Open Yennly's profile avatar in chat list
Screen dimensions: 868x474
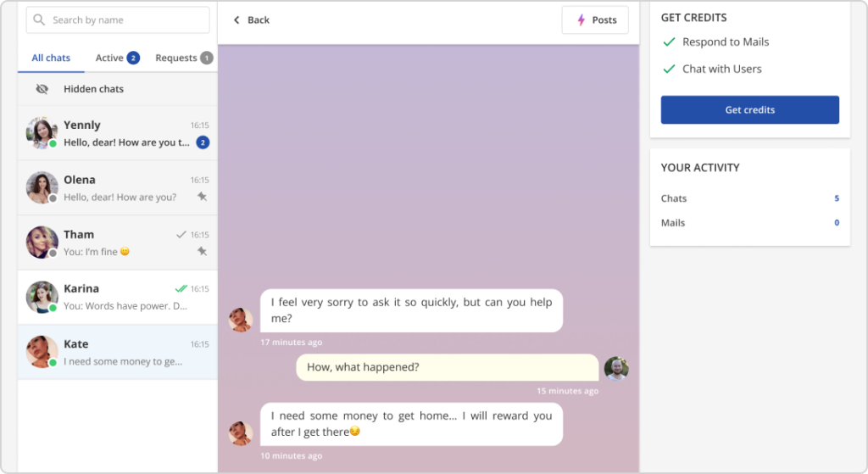(42, 133)
